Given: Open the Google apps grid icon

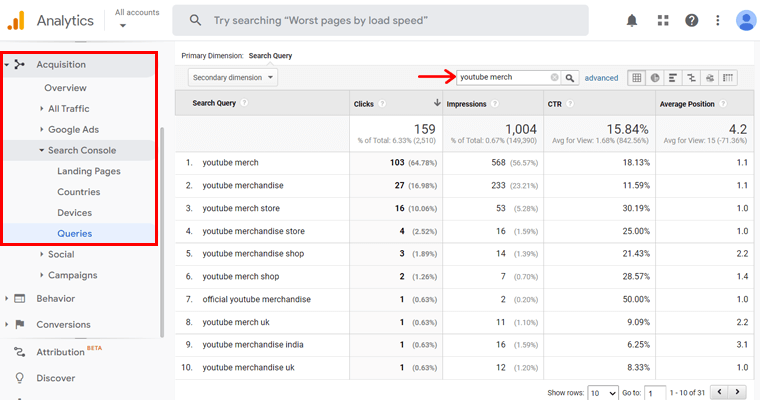Looking at the screenshot, I should point(663,20).
